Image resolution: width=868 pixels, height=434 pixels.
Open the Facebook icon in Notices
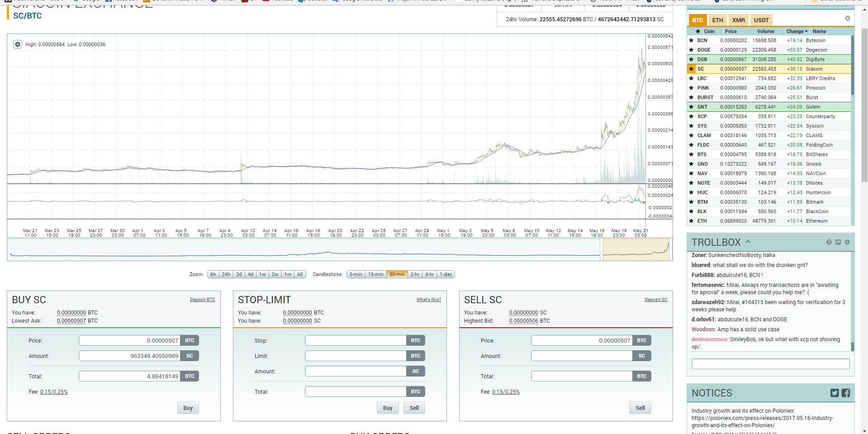tap(846, 393)
